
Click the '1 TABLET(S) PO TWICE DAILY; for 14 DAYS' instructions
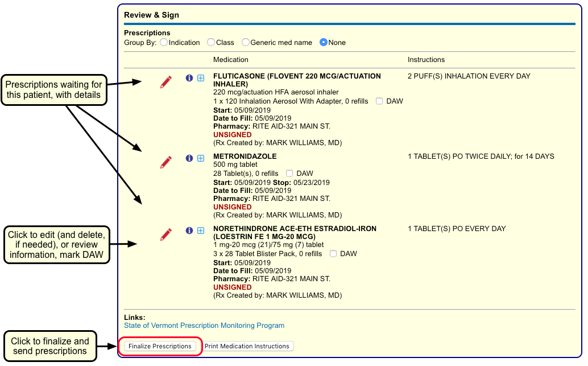(x=481, y=156)
